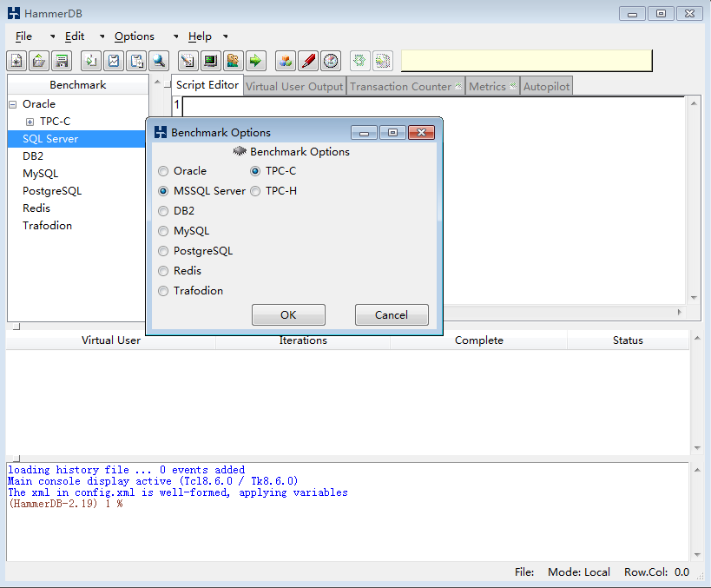Viewport: 711px width, 588px height.
Task: Select DB2 in benchmark tree
Action: [x=33, y=156]
